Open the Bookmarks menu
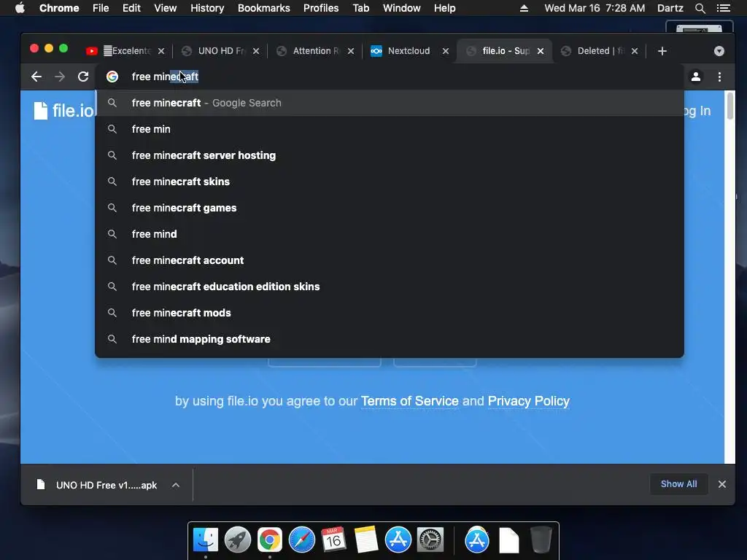The height and width of the screenshot is (560, 747). coord(264,8)
